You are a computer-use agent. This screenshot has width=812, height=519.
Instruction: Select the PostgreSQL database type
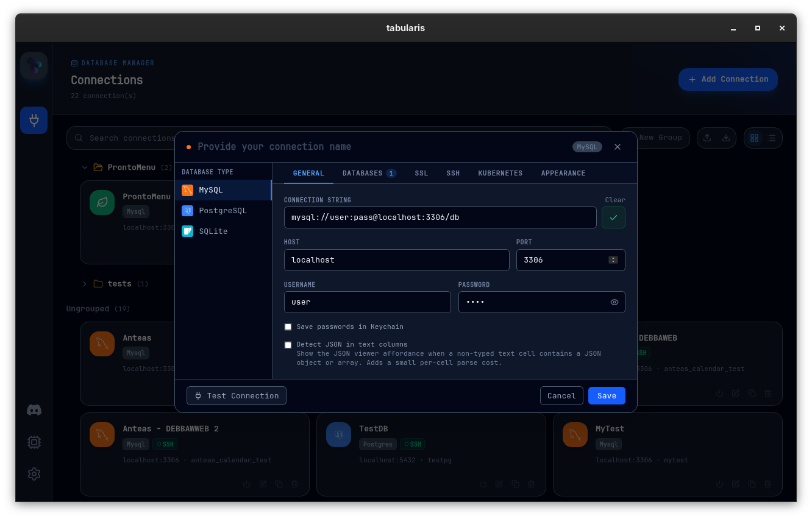click(223, 211)
